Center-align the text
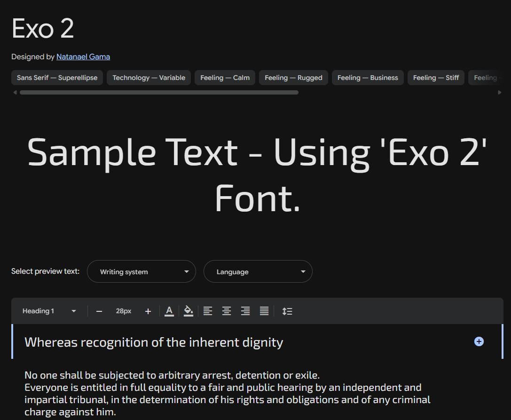Screen dimensions: 511x420 [227, 311]
